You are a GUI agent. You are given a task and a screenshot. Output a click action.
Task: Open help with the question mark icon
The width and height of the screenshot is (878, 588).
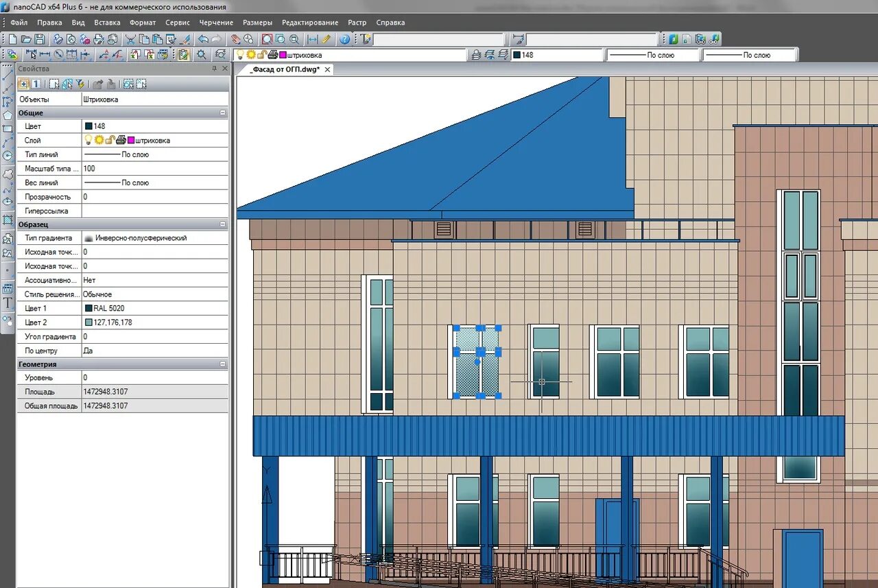344,39
